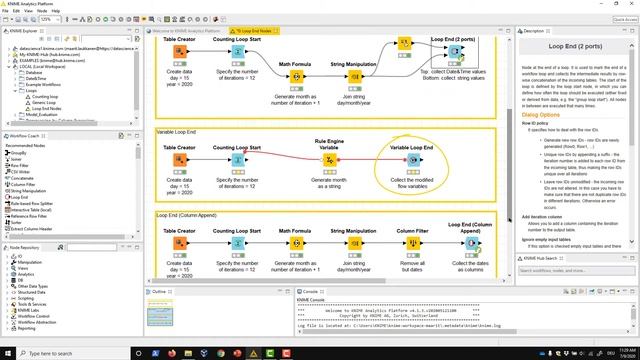Viewport: 640px width, 360px height.
Task: Open the File menu
Action: (5, 11)
